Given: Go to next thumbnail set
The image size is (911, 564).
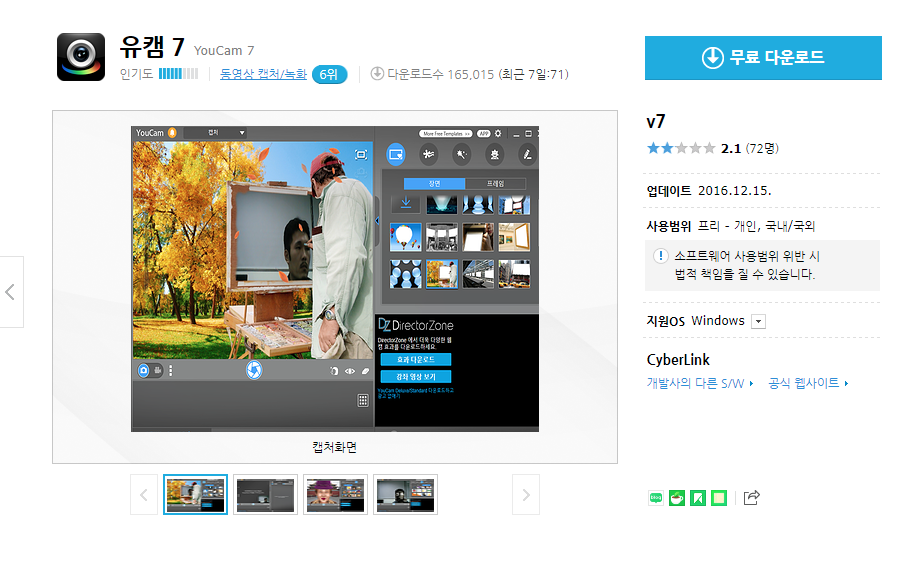Looking at the screenshot, I should [526, 495].
